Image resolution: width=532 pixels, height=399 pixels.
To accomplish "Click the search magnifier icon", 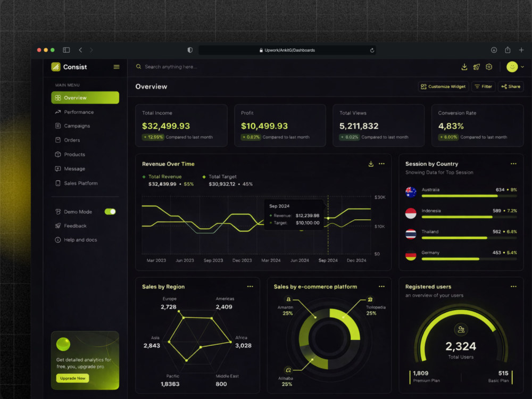I will pos(138,66).
